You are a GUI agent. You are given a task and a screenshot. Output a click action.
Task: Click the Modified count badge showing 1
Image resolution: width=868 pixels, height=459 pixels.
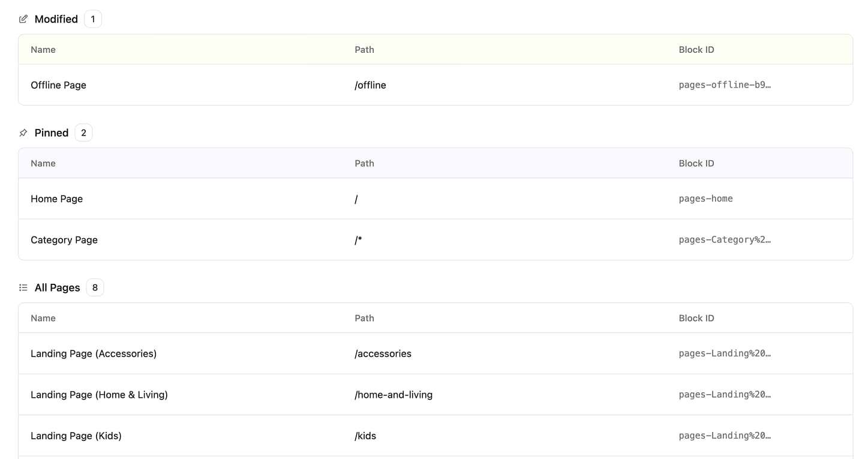[x=93, y=19]
